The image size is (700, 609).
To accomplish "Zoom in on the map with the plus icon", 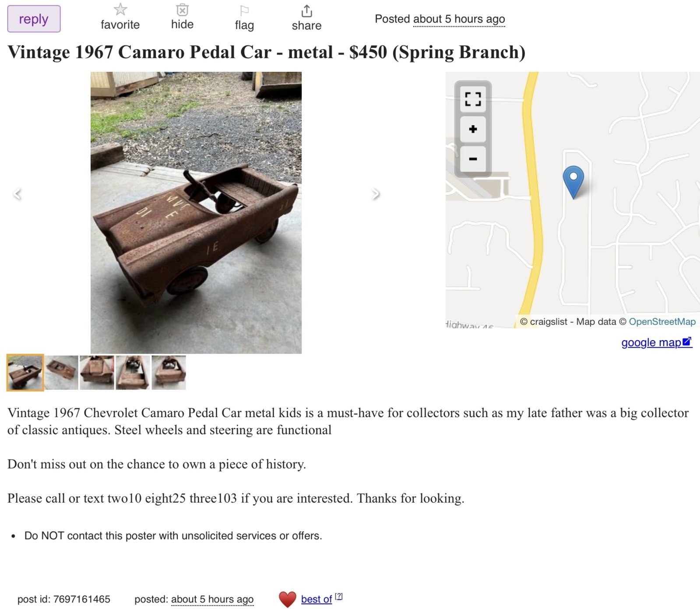I will [x=473, y=129].
